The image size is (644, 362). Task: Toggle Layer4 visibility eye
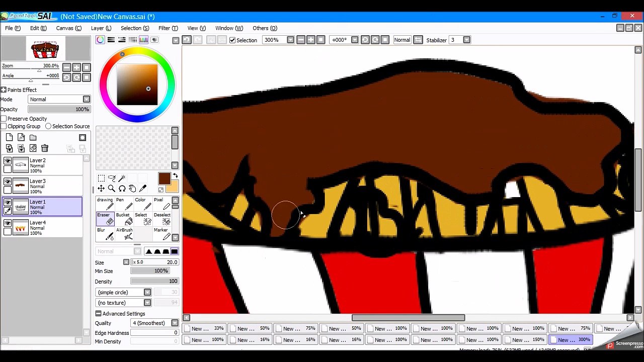[x=8, y=223]
